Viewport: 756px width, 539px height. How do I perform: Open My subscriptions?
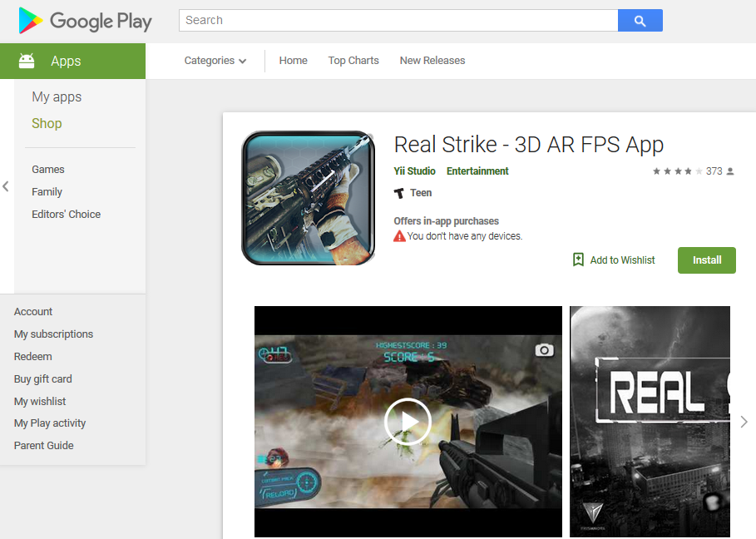(53, 334)
